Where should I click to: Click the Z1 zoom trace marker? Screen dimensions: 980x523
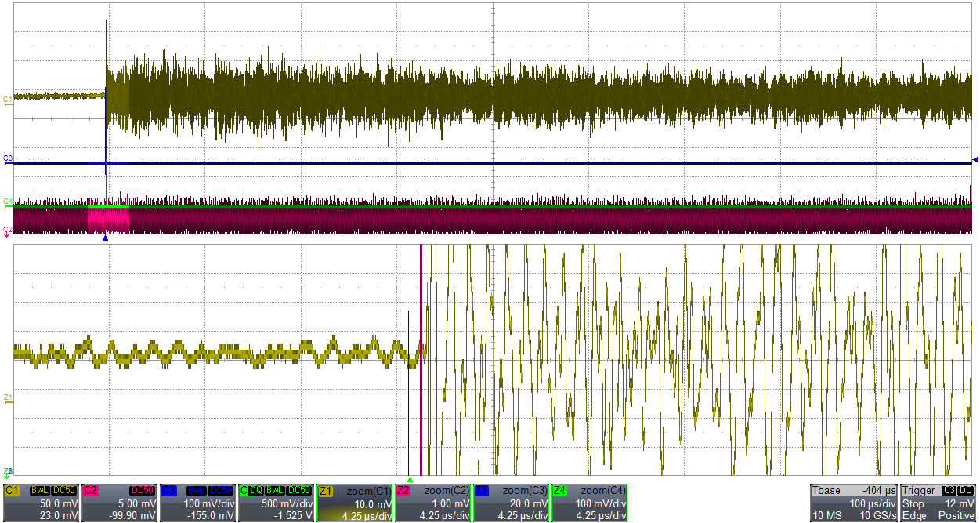(x=8, y=398)
